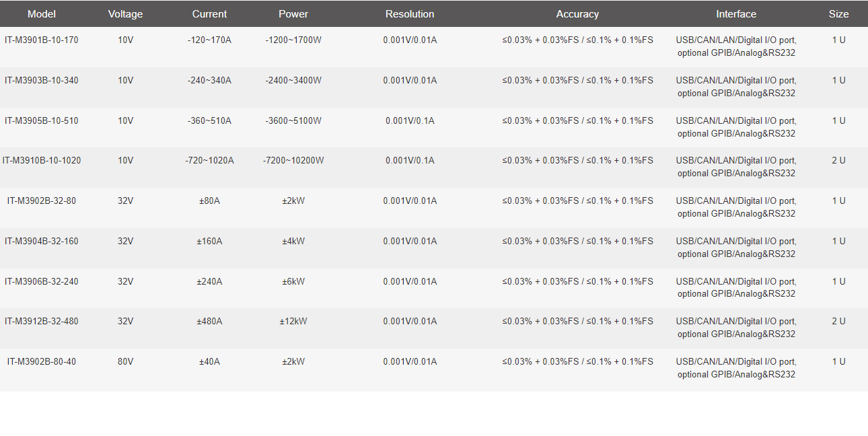Select model IT-M3902B-32-80
The image size is (868, 436).
point(42,201)
